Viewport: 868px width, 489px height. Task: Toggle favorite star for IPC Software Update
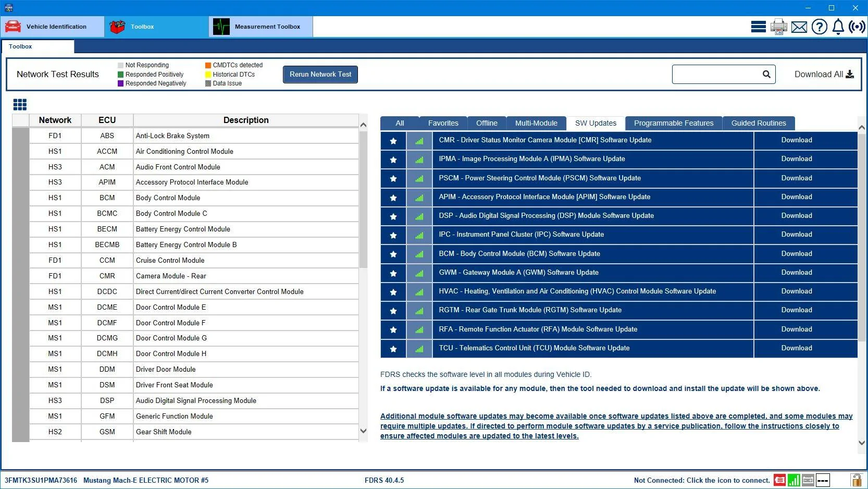click(393, 235)
